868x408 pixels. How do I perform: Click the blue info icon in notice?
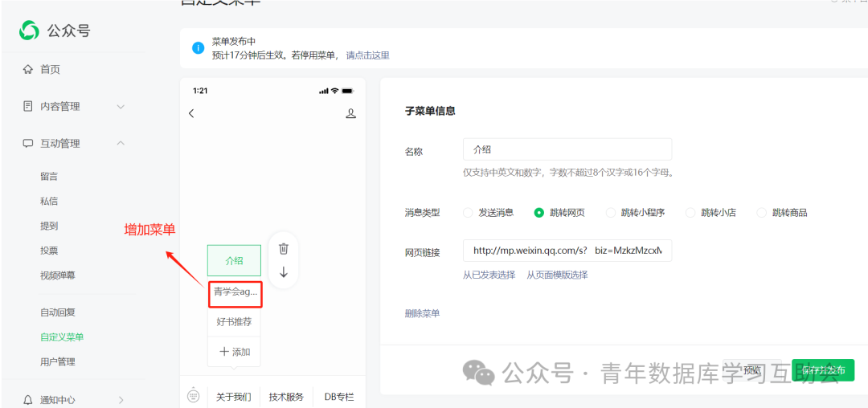click(198, 48)
